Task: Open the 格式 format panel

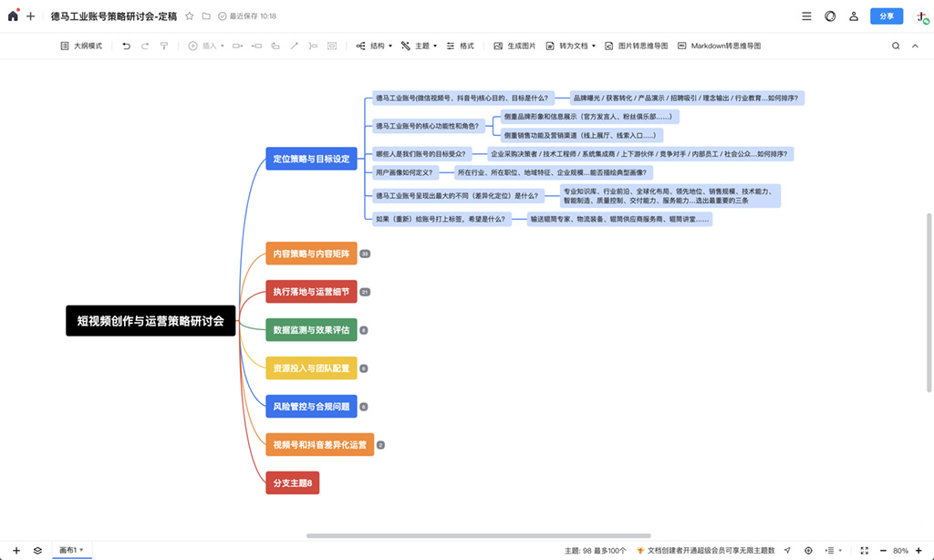Action: pos(461,46)
